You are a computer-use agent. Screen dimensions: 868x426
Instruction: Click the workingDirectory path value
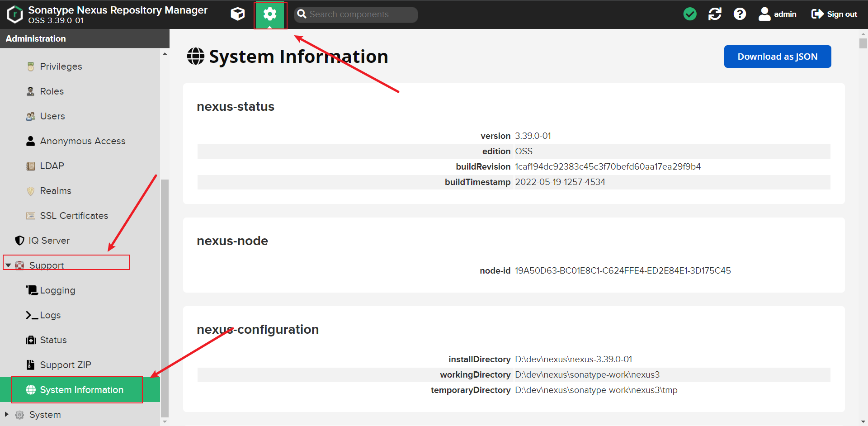(x=587, y=374)
